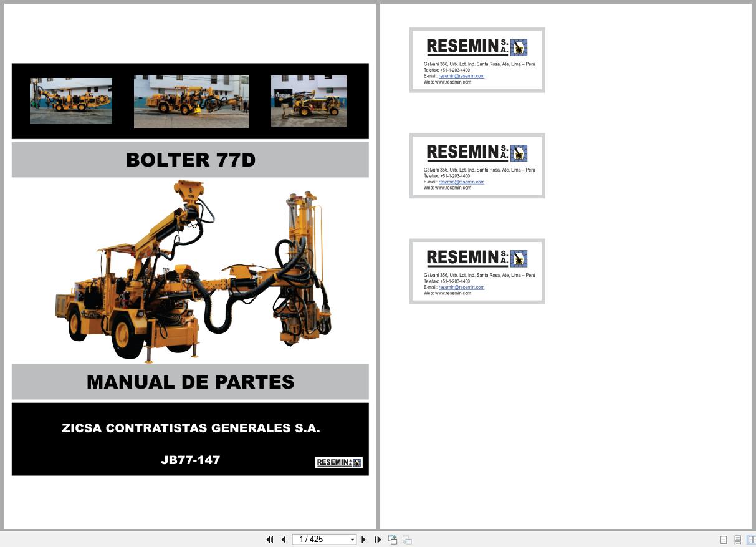Viewport: 756px width, 547px height.
Task: Open the email link in the bottom card
Action: (461, 287)
